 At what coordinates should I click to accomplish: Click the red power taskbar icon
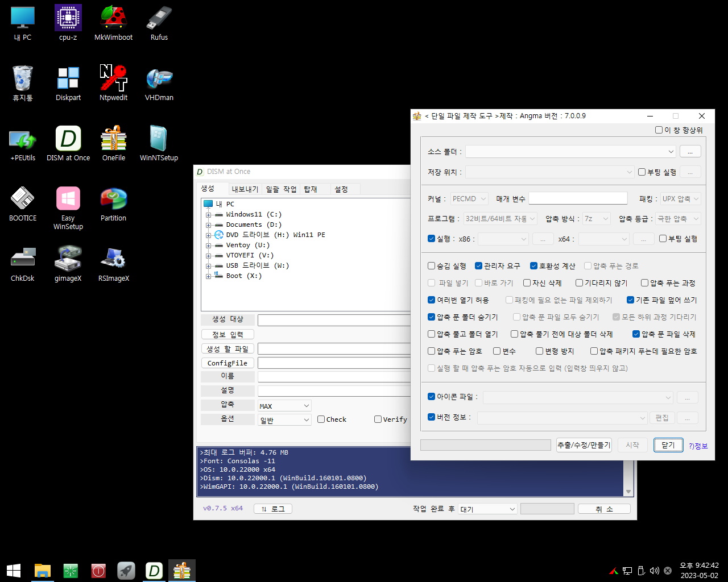[x=98, y=571]
